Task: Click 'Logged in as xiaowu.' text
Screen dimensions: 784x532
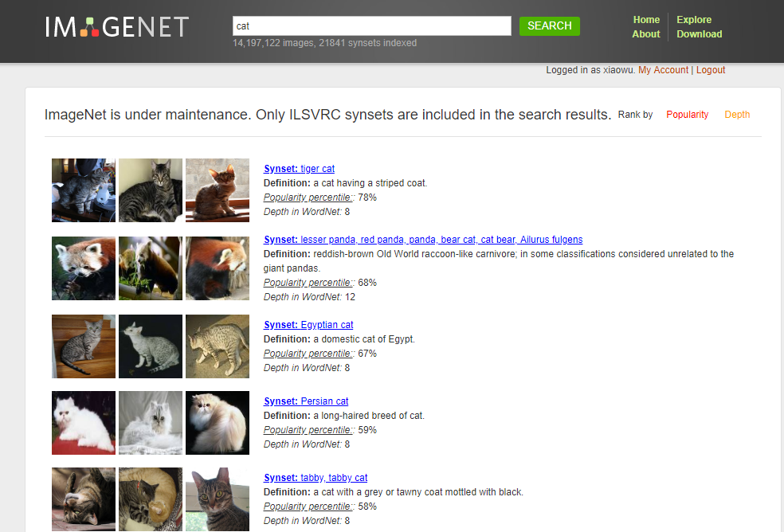Action: [x=590, y=70]
